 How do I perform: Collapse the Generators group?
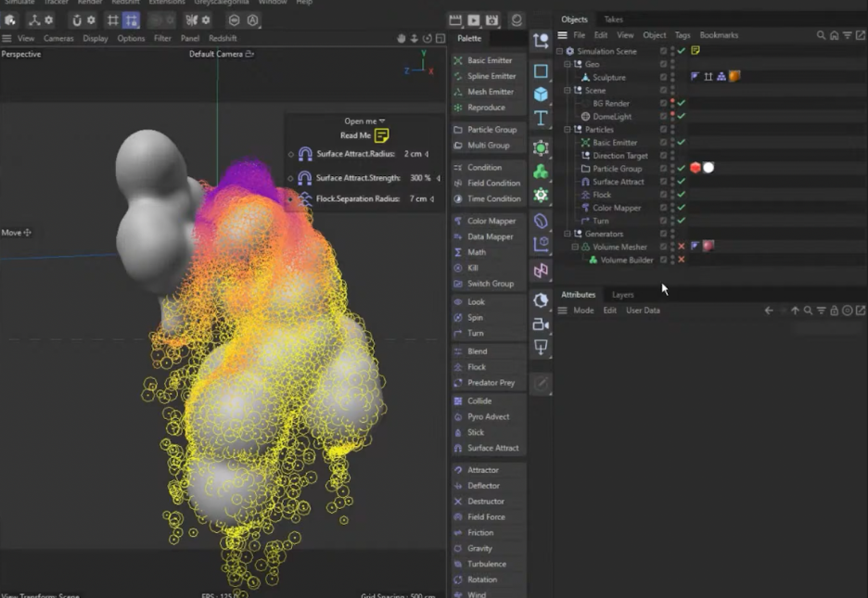pyautogui.click(x=568, y=234)
